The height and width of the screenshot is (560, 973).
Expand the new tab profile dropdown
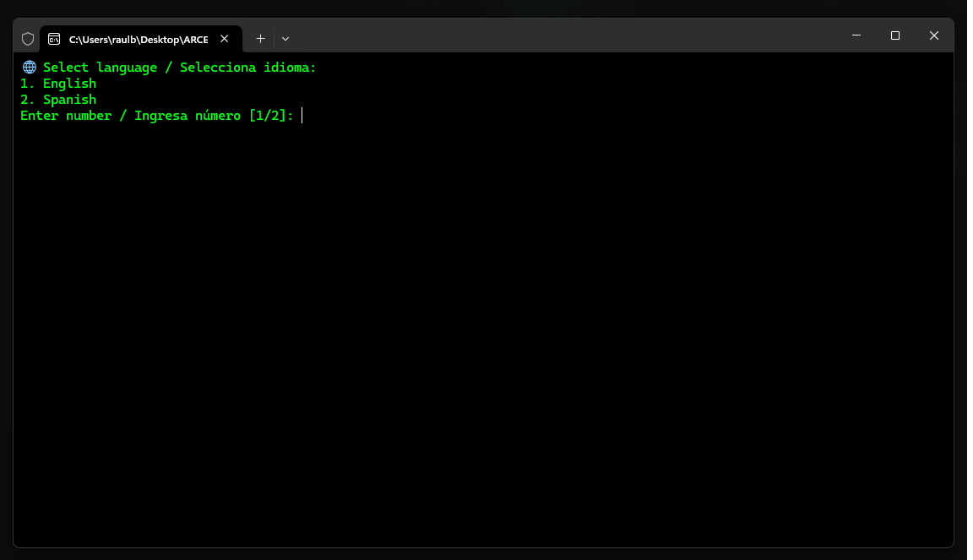point(285,39)
